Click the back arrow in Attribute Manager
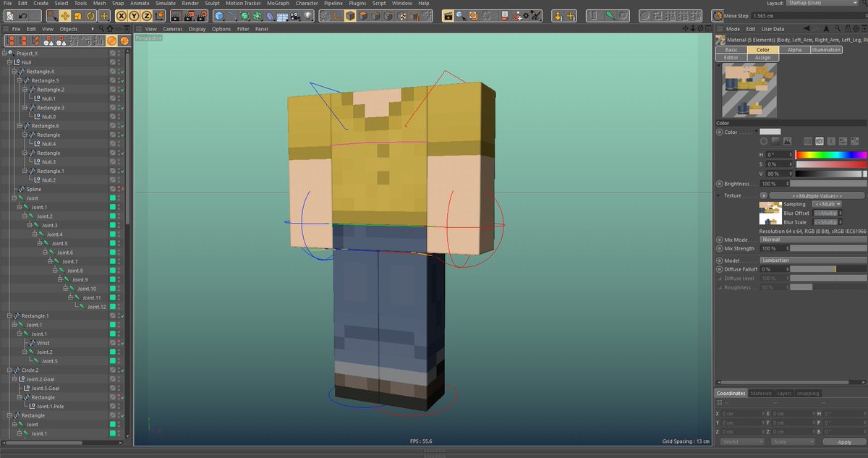 (x=807, y=29)
